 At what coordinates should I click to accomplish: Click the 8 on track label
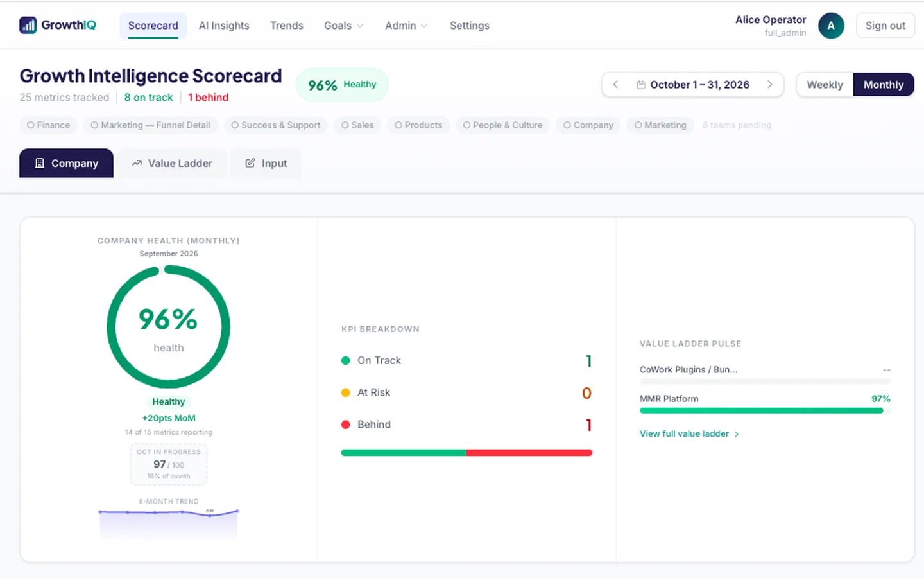tap(148, 98)
